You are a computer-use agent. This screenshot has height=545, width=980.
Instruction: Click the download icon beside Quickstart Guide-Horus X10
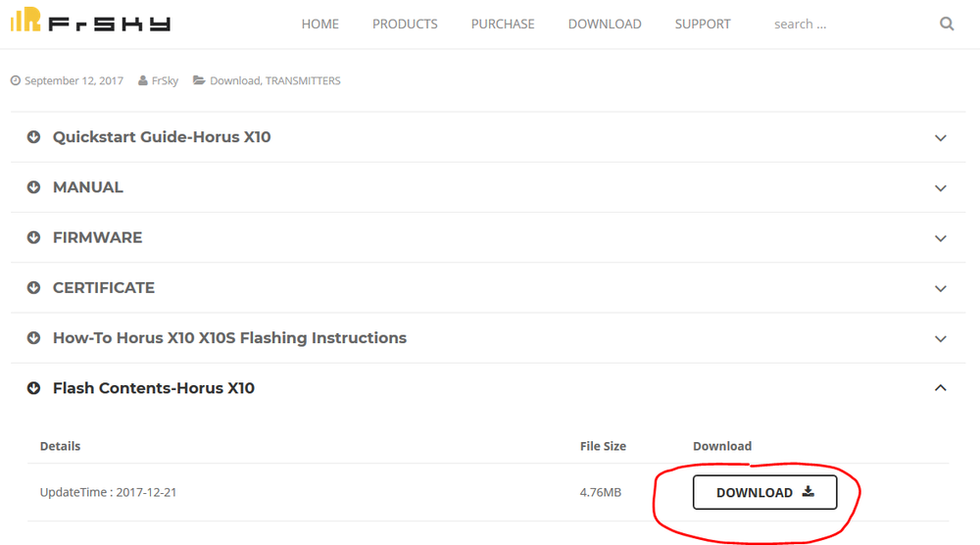[33, 137]
